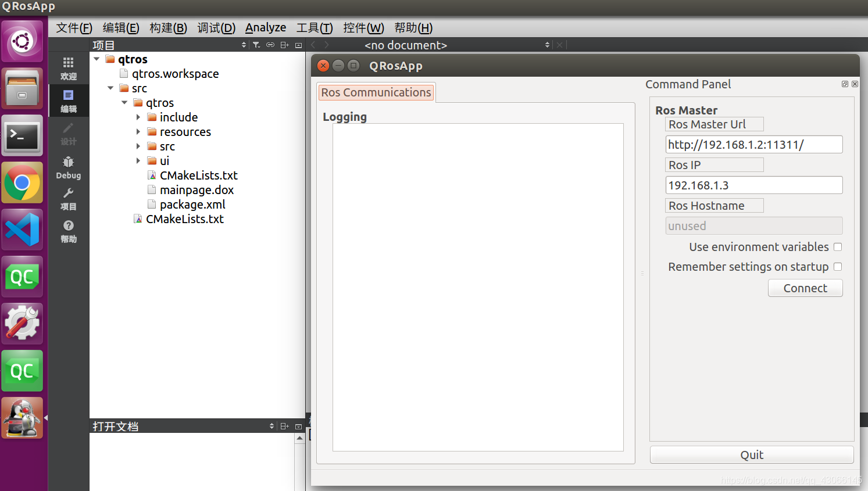Launch Google Chrome from the dock
This screenshot has width=868, height=491.
(22, 182)
